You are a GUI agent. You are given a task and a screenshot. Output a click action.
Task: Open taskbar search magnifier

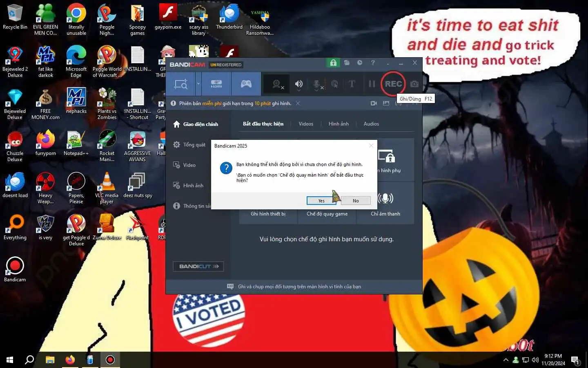point(29,360)
